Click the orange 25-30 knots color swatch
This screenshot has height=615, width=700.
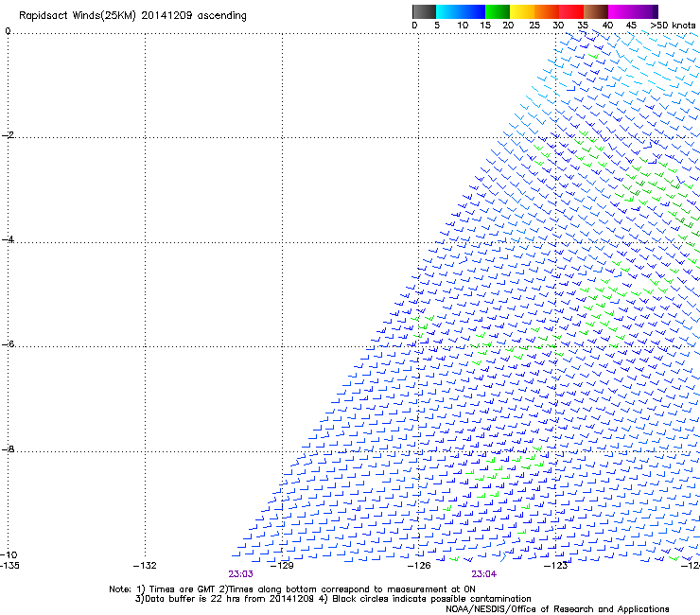547,11
